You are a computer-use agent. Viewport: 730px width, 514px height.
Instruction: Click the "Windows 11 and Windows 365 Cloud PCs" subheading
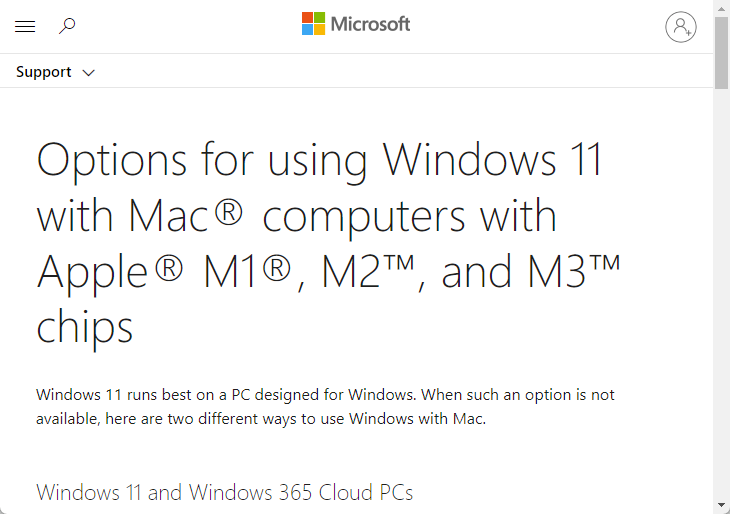click(224, 492)
